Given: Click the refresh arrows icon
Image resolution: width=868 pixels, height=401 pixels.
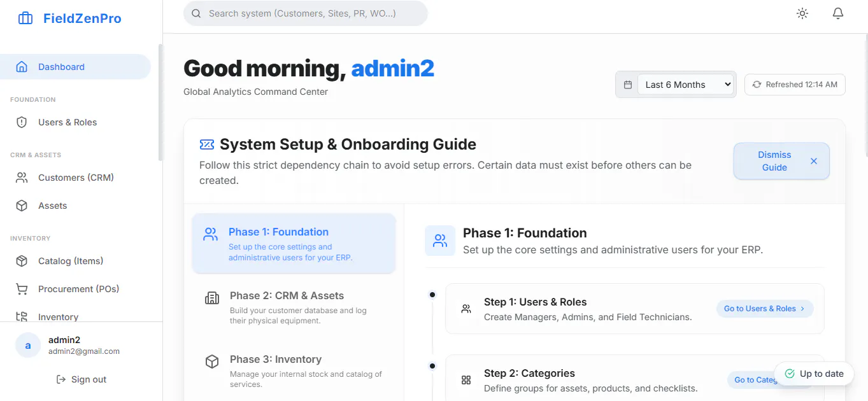Looking at the screenshot, I should pyautogui.click(x=757, y=84).
